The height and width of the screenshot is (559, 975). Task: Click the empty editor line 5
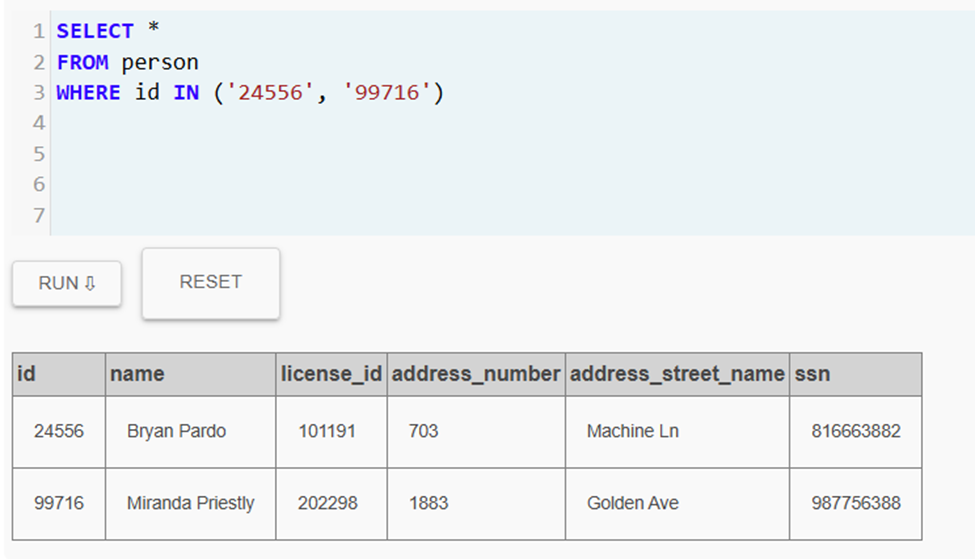(512, 154)
